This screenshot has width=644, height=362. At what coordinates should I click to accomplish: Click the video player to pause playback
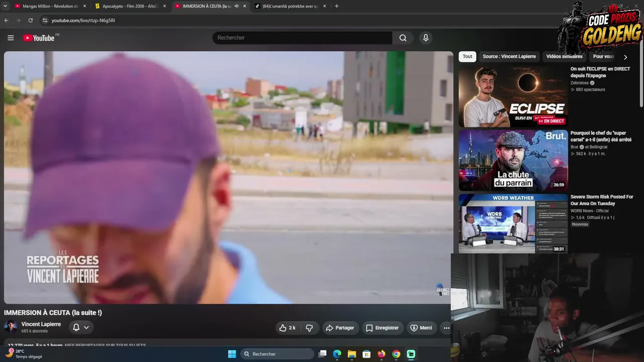coord(228,177)
